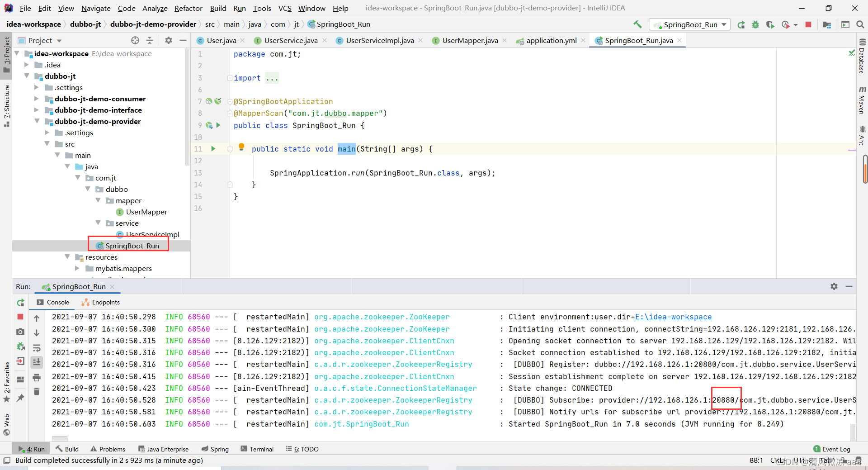Open 6: TODO tool window
The height and width of the screenshot is (470, 868).
coord(302,449)
